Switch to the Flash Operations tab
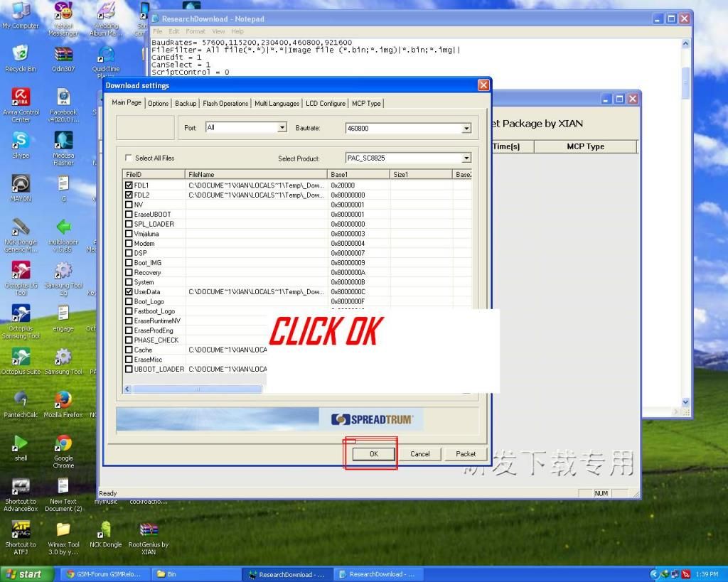The height and width of the screenshot is (582, 728). [225, 102]
